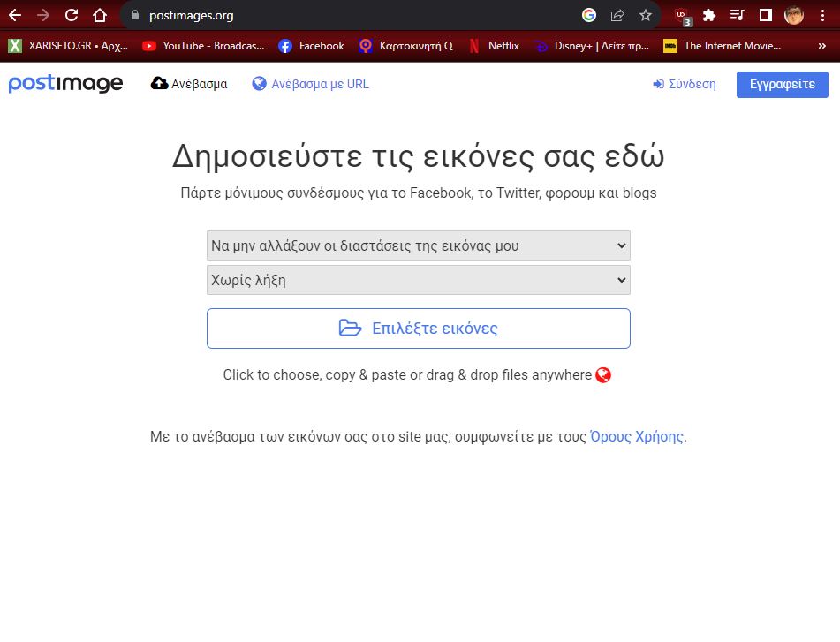Select the Ανέβασμα με URL tab
The height and width of the screenshot is (642, 840).
(x=311, y=84)
